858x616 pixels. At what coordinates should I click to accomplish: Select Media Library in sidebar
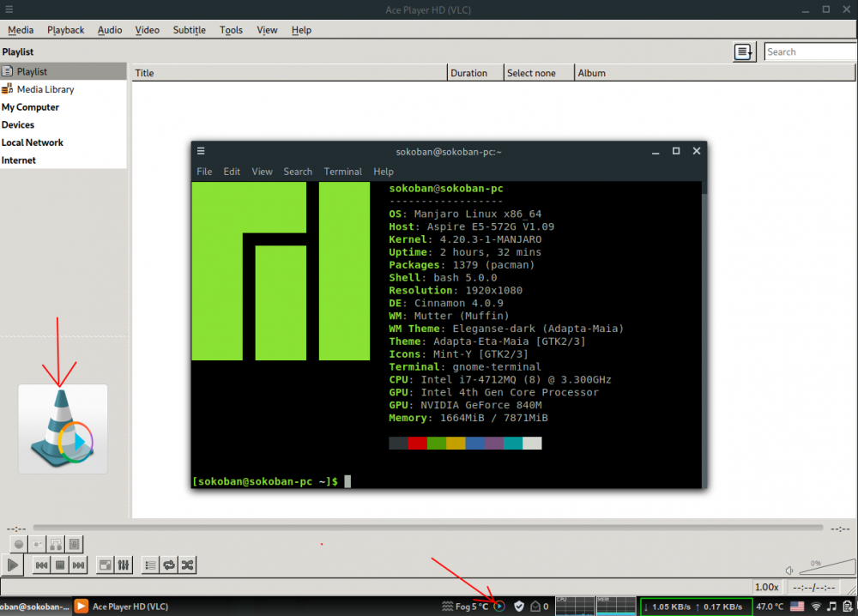click(x=63, y=89)
